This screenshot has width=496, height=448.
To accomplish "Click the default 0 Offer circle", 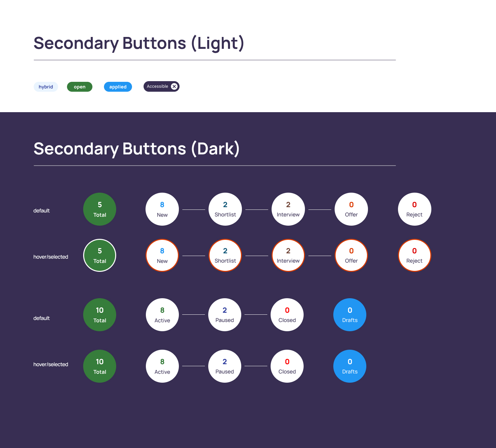I will click(x=351, y=209).
